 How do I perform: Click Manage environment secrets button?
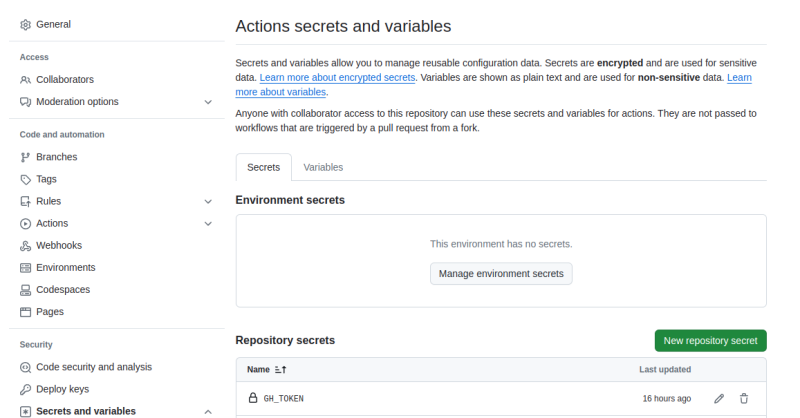501,274
